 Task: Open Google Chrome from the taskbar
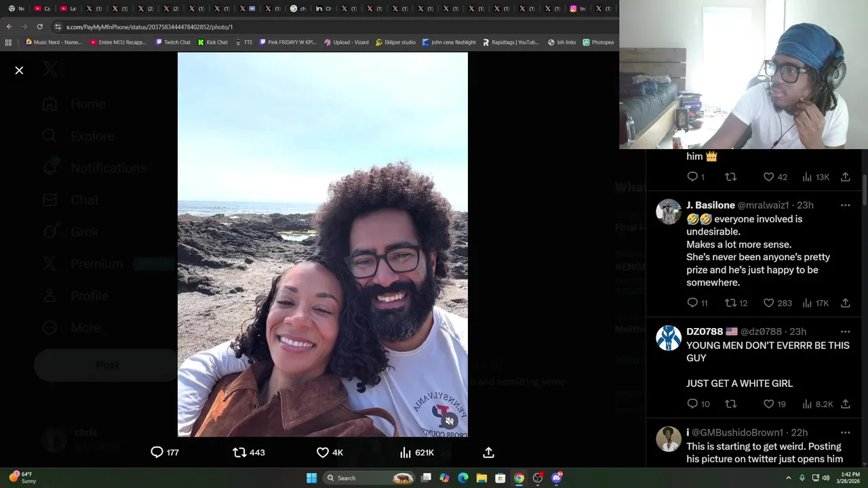519,478
